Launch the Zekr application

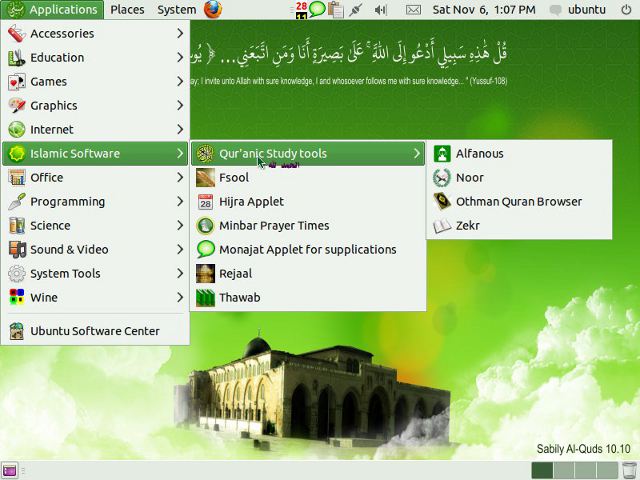click(519, 226)
